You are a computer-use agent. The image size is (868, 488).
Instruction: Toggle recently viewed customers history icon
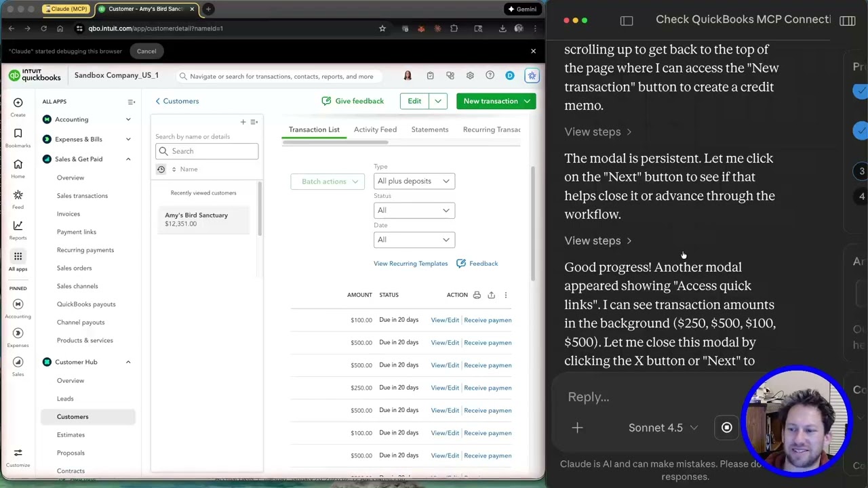click(161, 169)
